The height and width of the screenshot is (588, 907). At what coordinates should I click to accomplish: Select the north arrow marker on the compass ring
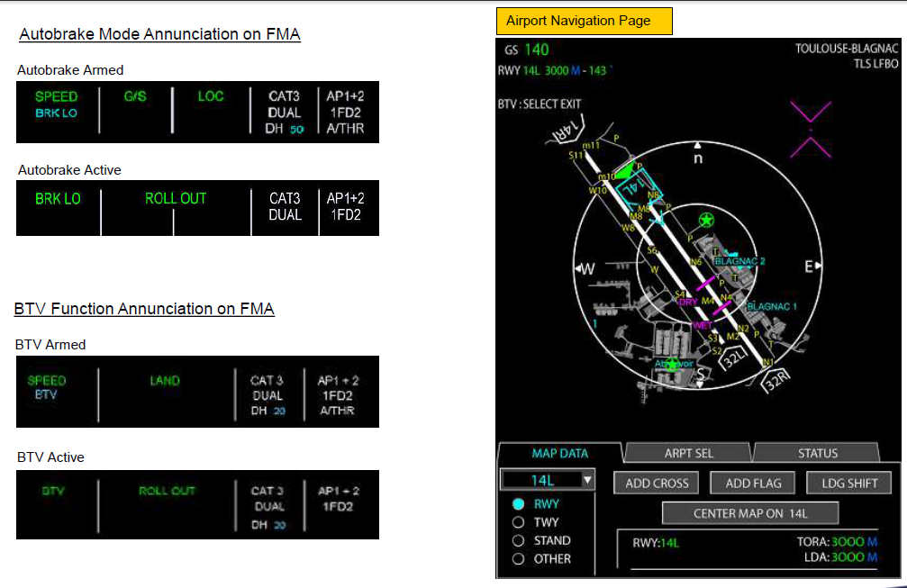coord(698,145)
